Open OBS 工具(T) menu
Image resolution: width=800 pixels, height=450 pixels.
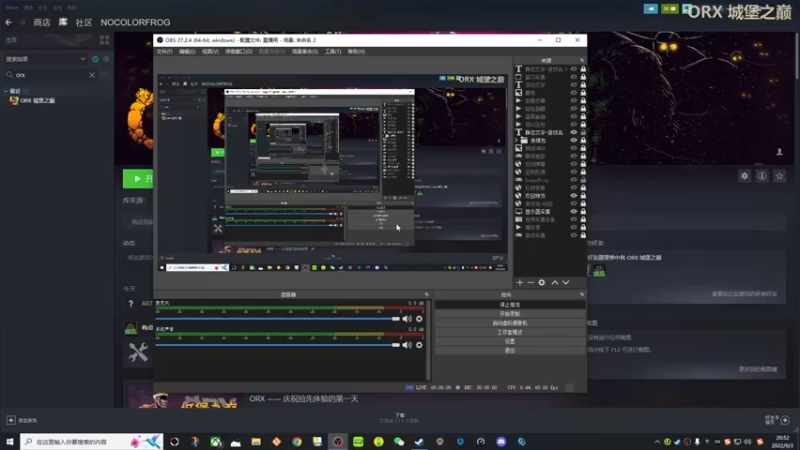click(333, 52)
